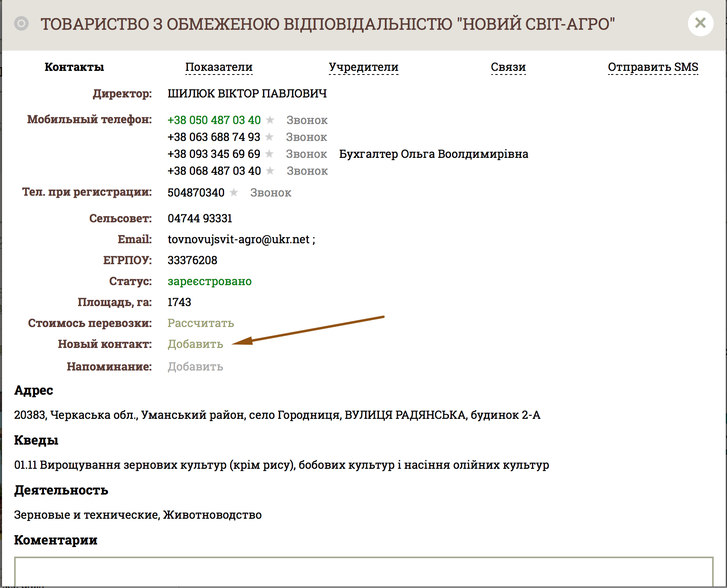Select the ЕГРПОУ code 33376208
This screenshot has width=727, height=588.
[192, 260]
